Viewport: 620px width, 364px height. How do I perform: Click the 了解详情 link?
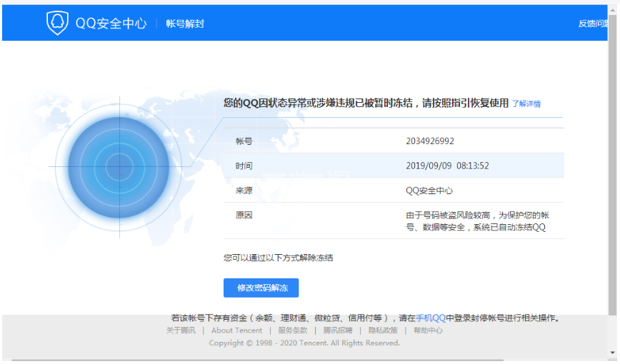526,103
